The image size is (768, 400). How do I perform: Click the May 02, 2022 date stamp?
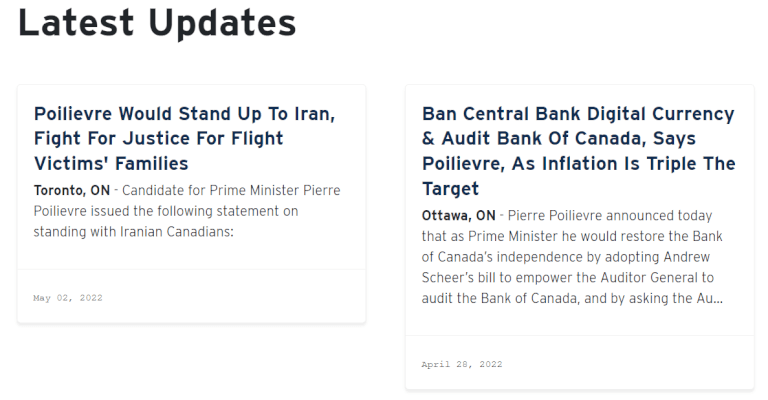click(x=68, y=298)
